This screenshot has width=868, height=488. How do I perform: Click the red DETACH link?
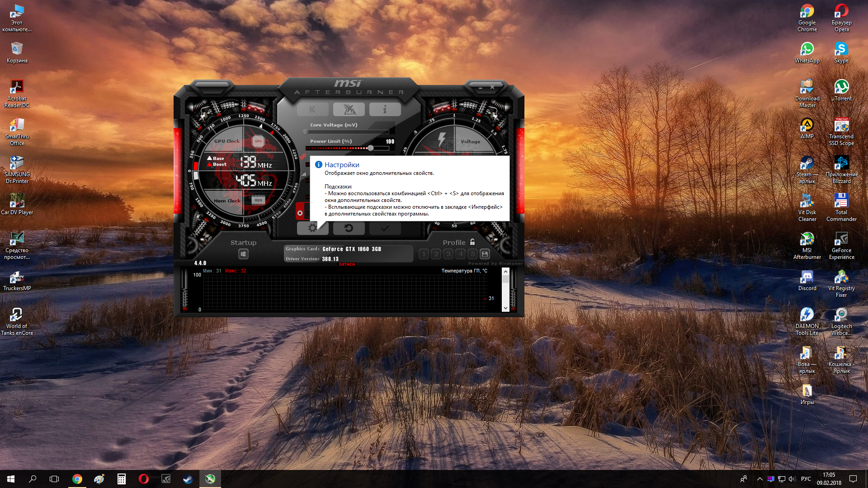coord(347,264)
